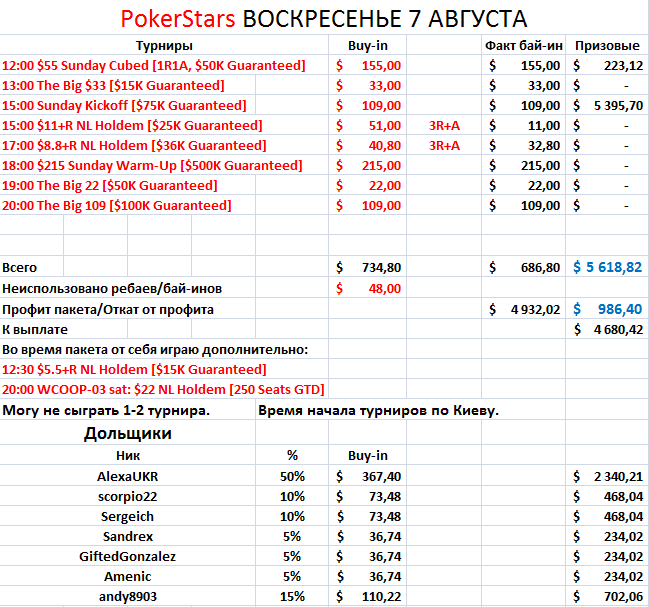
Task: Select the "15:00 Sunday Kickoff" tournament cell
Action: pos(124,105)
